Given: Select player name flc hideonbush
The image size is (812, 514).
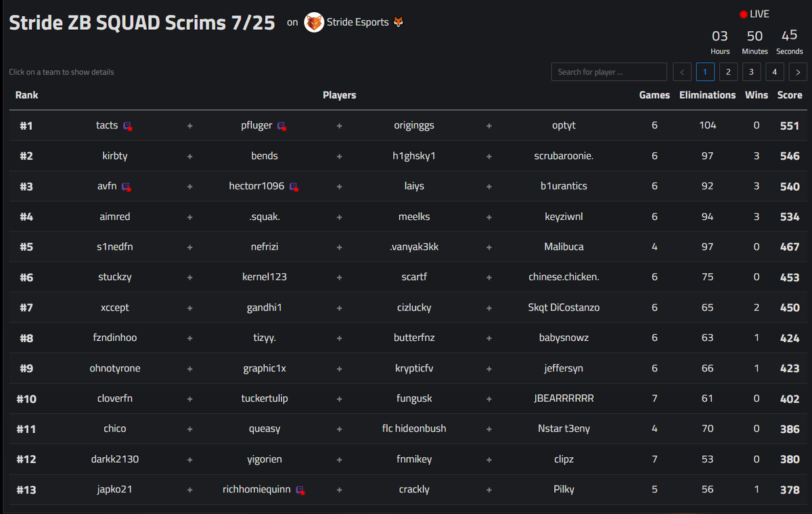Looking at the screenshot, I should (414, 429).
